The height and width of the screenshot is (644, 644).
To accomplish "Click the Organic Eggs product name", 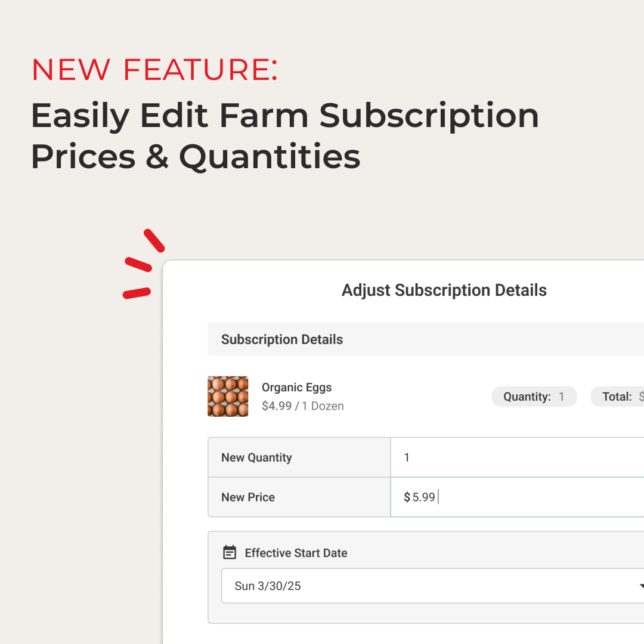I will tap(297, 387).
